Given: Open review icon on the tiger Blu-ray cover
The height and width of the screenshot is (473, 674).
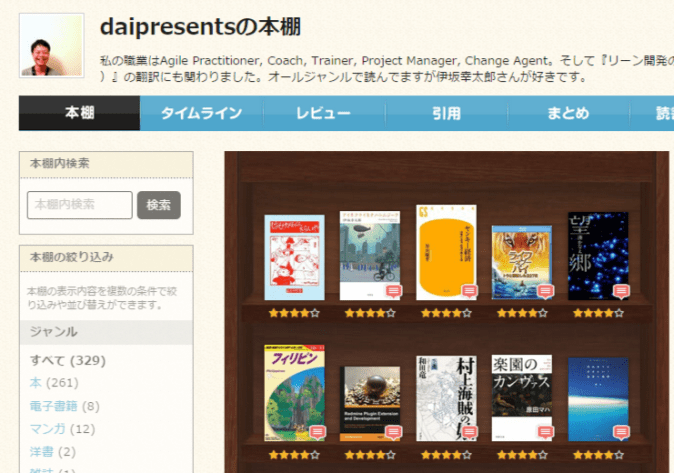Looking at the screenshot, I should [545, 291].
